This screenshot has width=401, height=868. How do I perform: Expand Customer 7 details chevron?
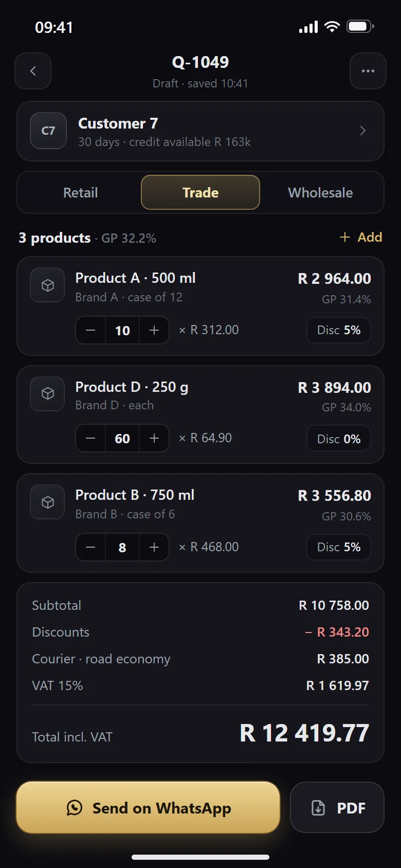point(363,131)
